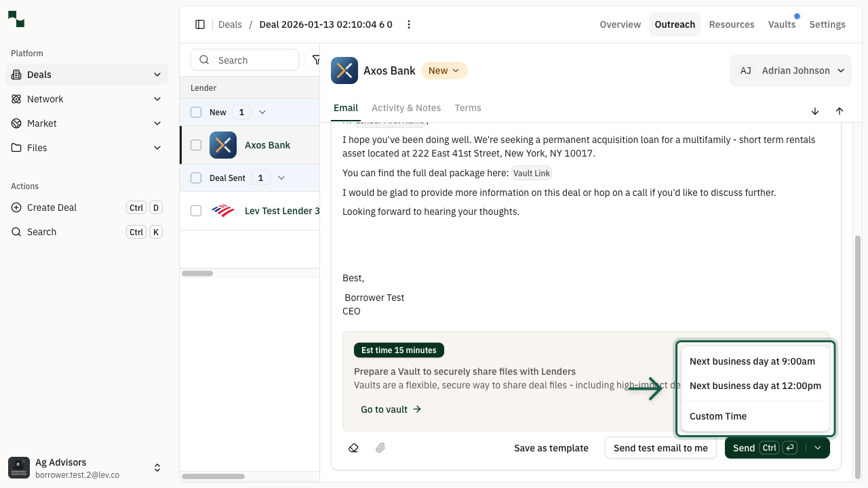Viewport: 868px width, 488px height.
Task: Click the filter icon beside Search
Action: tap(315, 60)
